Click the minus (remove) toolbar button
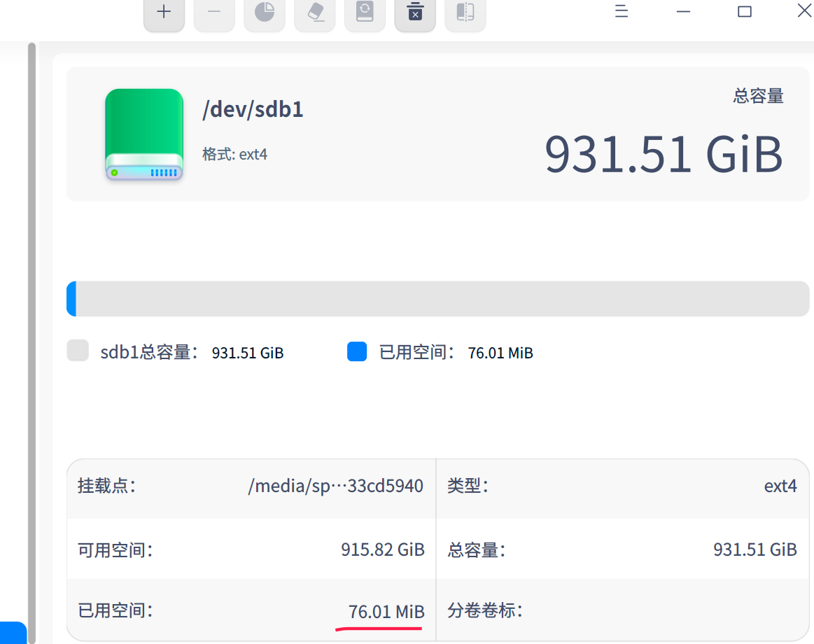The image size is (814, 644). click(214, 13)
